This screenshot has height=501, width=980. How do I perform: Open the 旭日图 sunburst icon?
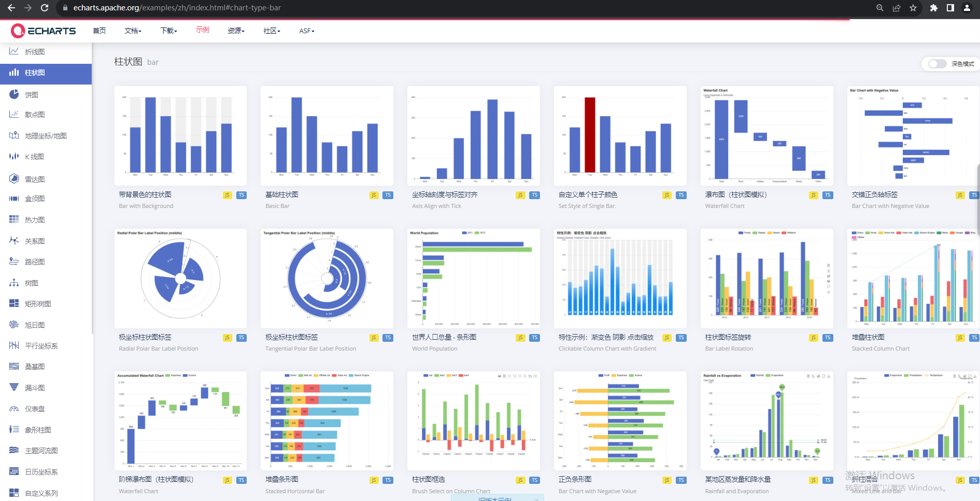coord(14,325)
